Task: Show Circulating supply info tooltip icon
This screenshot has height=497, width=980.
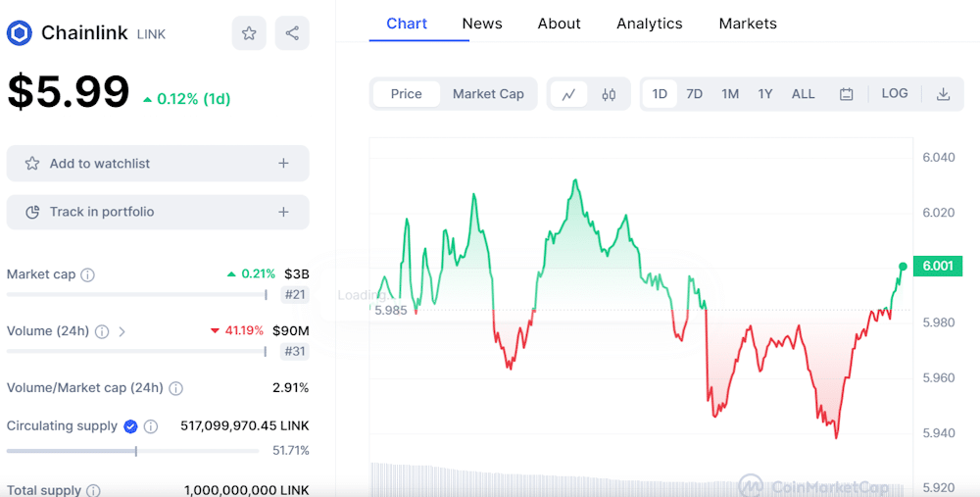Action: (x=151, y=426)
